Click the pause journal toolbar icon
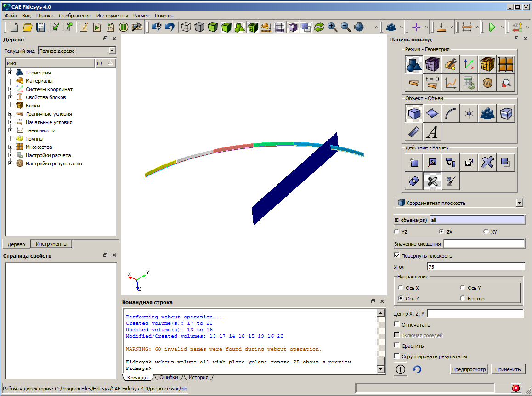This screenshot has height=396, width=532. [124, 27]
